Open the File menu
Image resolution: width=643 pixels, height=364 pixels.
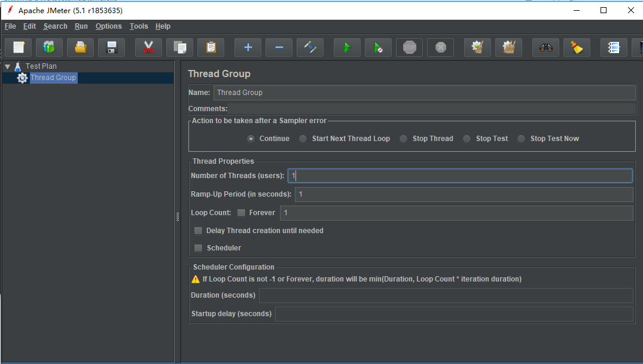point(10,26)
